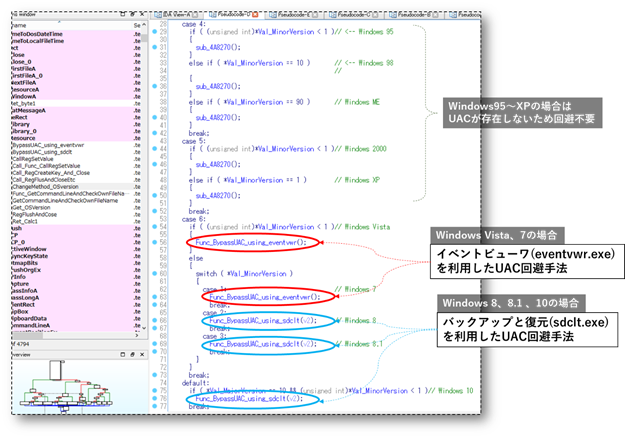Open Func_BypassUAC_using_eventvwr call on line 56
Viewport: 625px width, 438px height.
250,242
